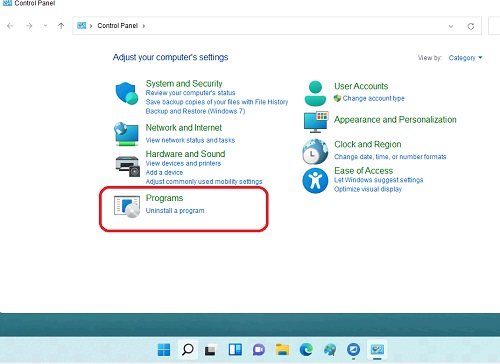Screen dimensions: 500x364
Task: Click the Network and Internet globe icon
Action: click(x=126, y=134)
